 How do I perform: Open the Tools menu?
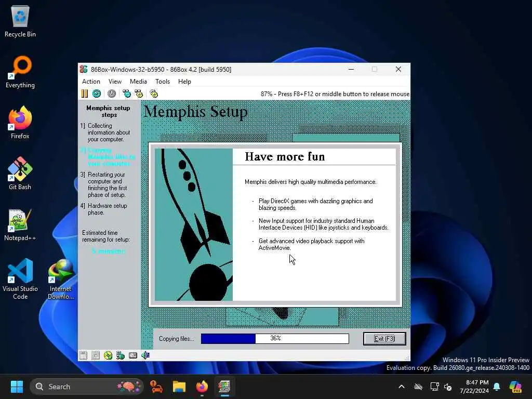click(x=163, y=82)
